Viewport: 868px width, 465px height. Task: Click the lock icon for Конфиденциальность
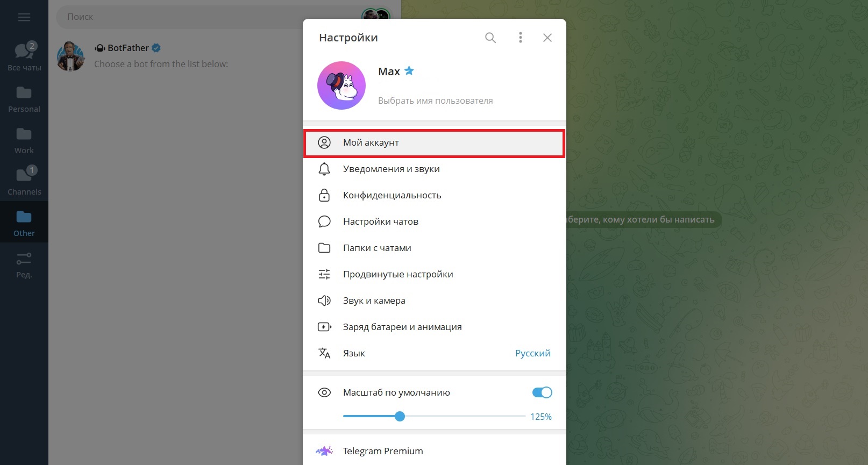(324, 195)
